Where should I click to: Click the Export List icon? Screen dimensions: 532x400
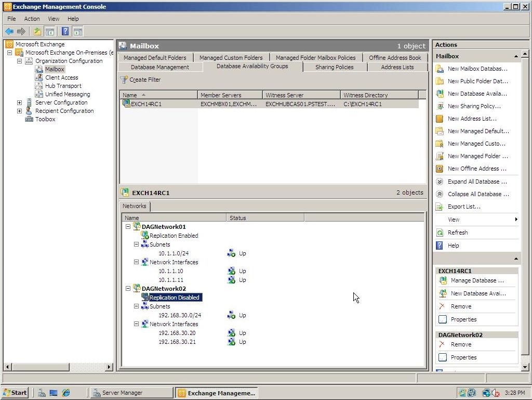tap(440, 207)
